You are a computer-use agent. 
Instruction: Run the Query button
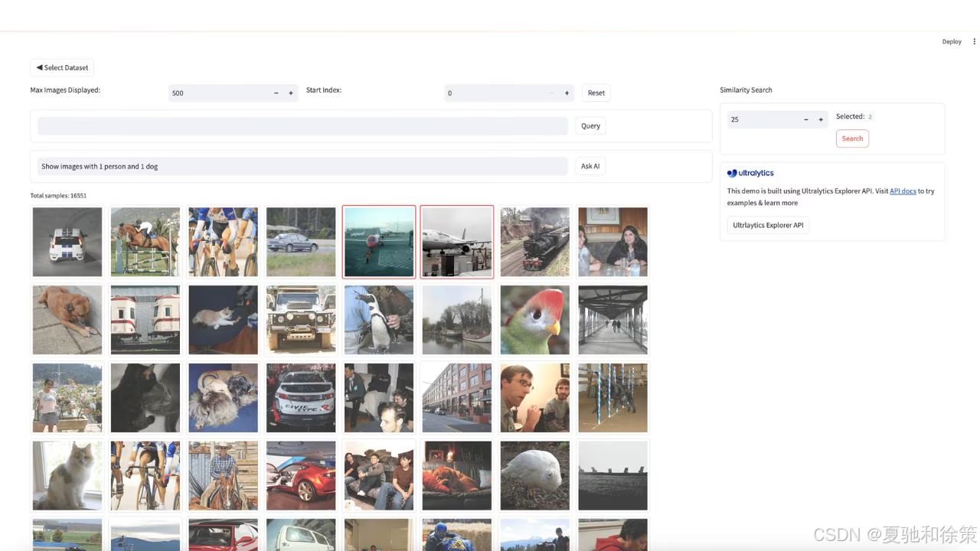(590, 126)
